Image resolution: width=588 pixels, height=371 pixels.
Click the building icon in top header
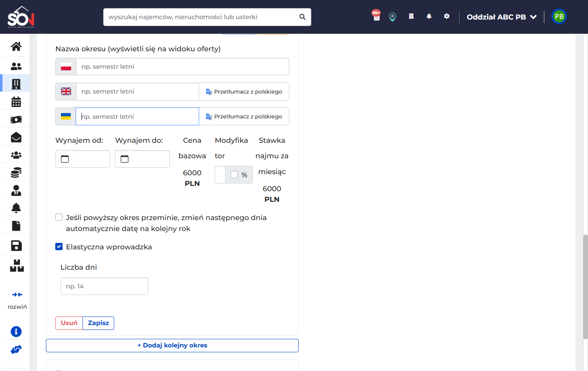click(411, 16)
